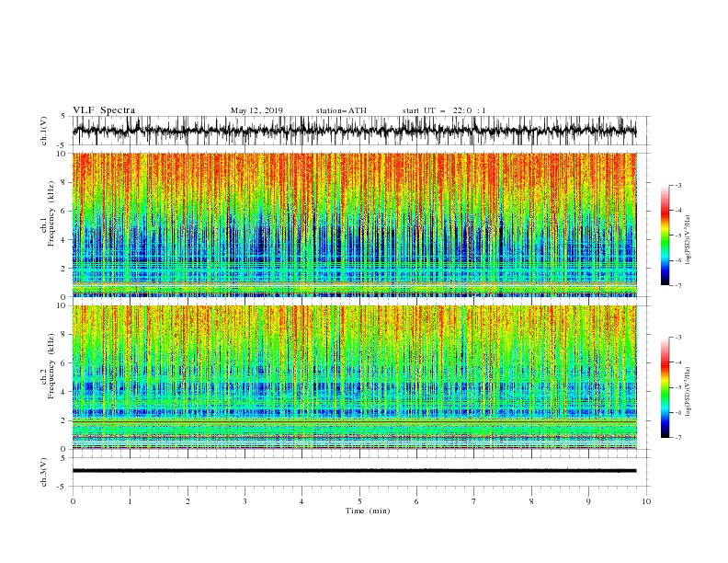Click the "Time (min)" axis title
728x563 pixels.
368,511
